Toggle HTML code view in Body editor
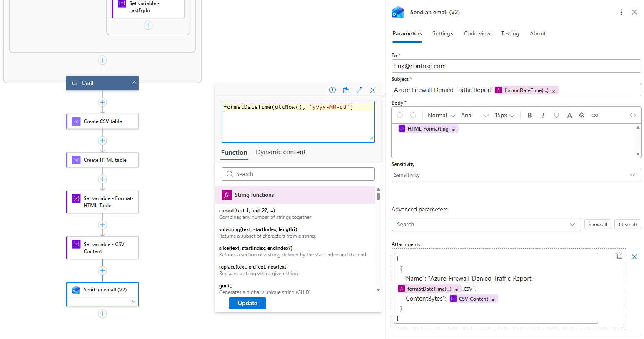The width and height of the screenshot is (644, 339). tap(632, 116)
